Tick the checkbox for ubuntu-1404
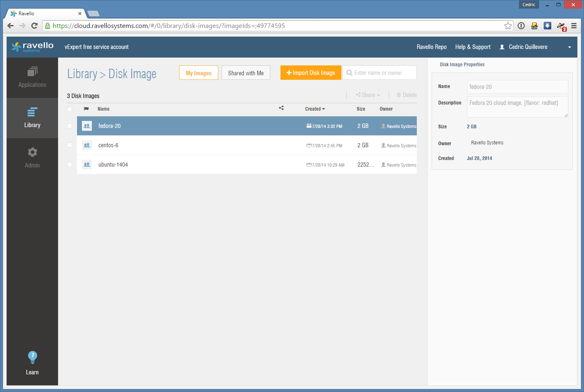The width and height of the screenshot is (584, 392). point(70,165)
